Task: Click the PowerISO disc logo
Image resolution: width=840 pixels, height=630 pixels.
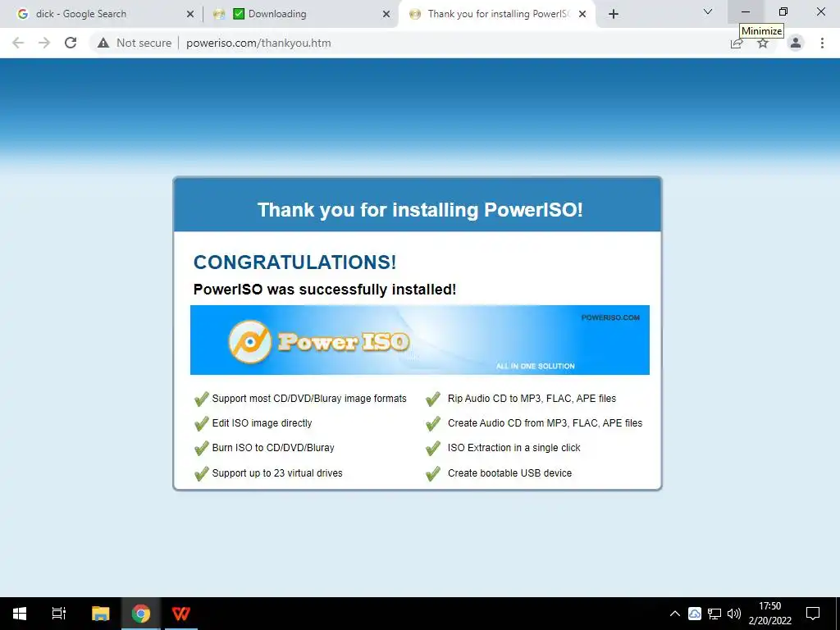Action: (250, 341)
